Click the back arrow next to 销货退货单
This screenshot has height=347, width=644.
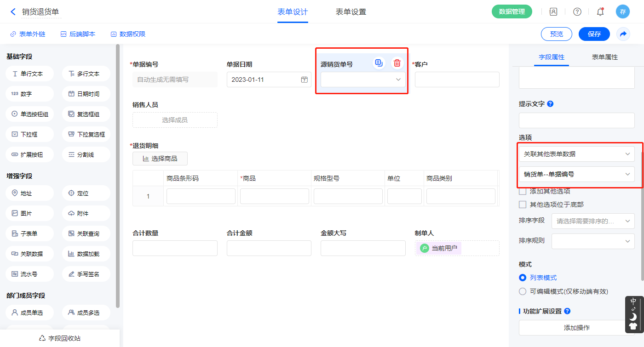[x=13, y=12]
